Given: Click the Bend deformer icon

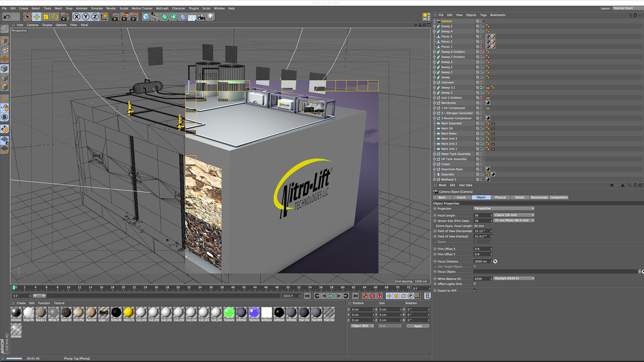Looking at the screenshot, I should click(x=183, y=17).
